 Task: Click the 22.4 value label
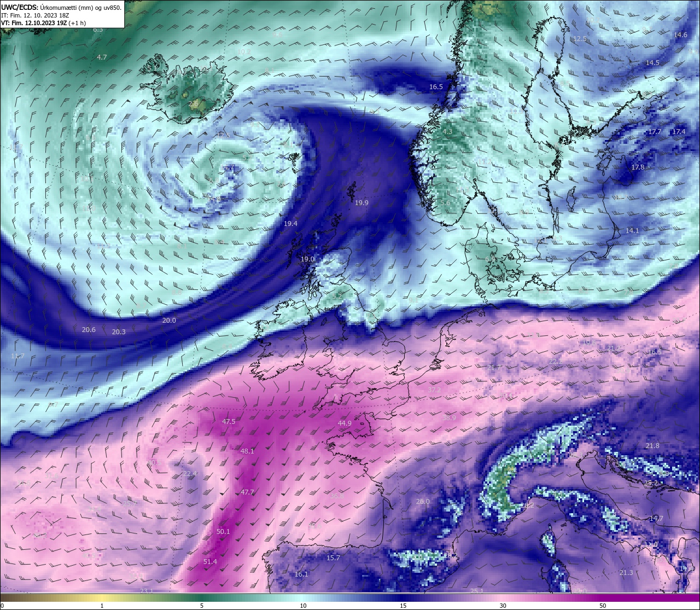pos(189,474)
